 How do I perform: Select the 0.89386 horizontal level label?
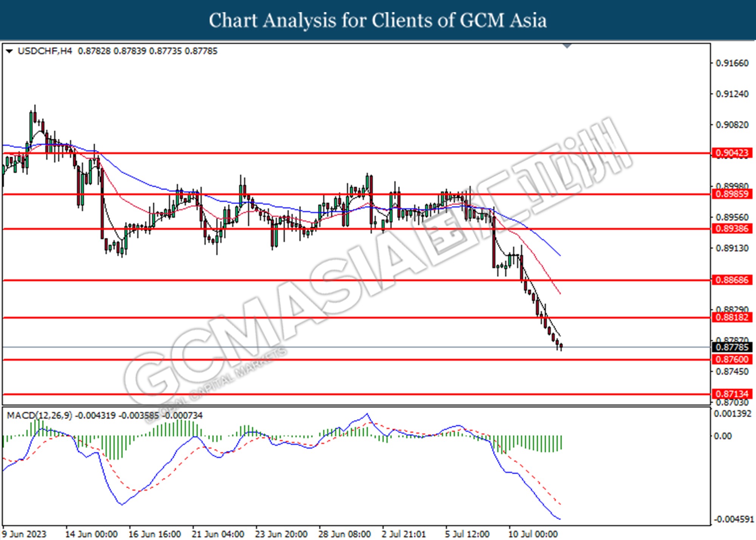pos(732,228)
